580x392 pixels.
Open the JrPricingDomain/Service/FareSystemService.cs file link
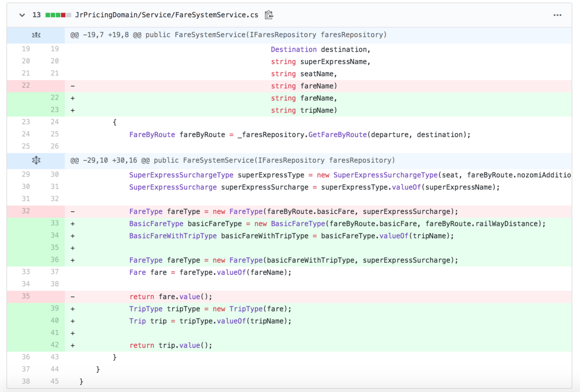(x=167, y=15)
